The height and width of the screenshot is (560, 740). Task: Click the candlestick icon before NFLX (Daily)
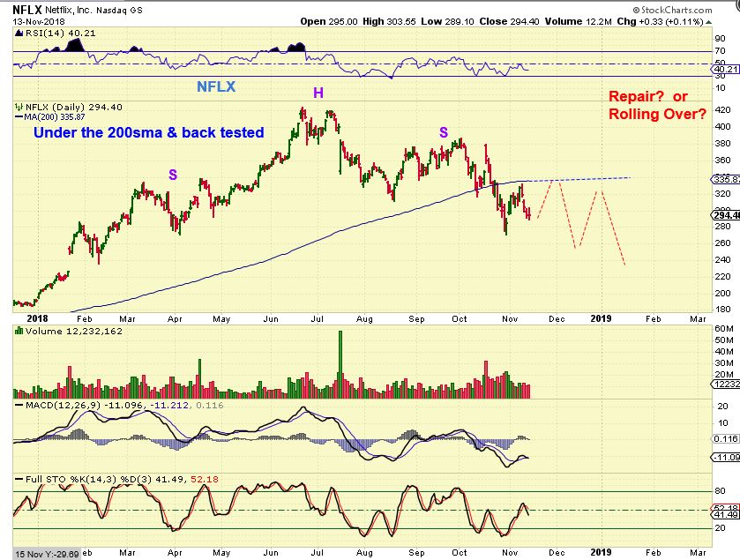19,107
